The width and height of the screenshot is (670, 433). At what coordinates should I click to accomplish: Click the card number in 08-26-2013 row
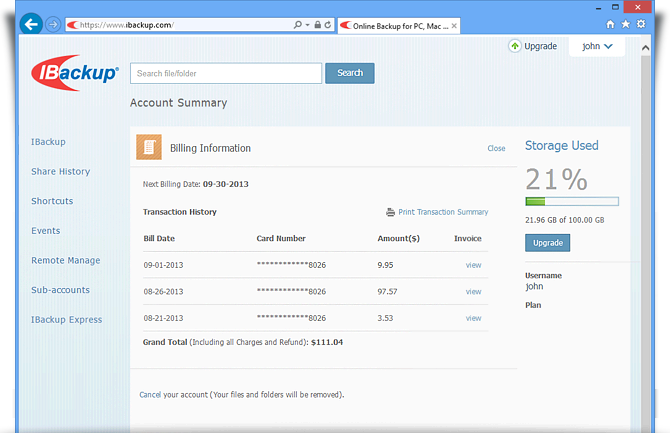click(291, 292)
